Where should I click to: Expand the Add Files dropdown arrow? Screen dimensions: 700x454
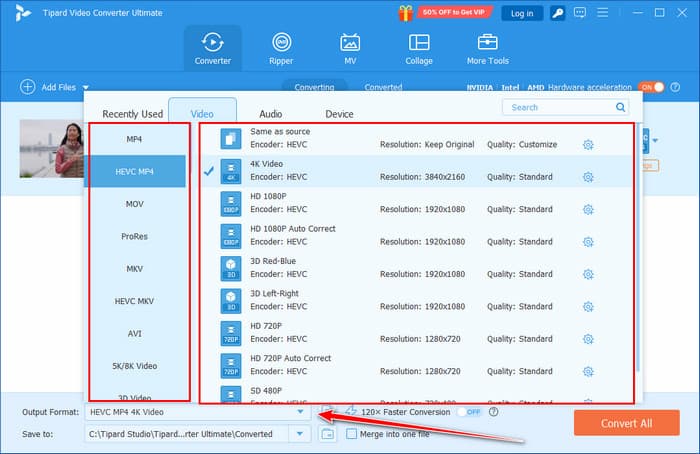(x=87, y=88)
